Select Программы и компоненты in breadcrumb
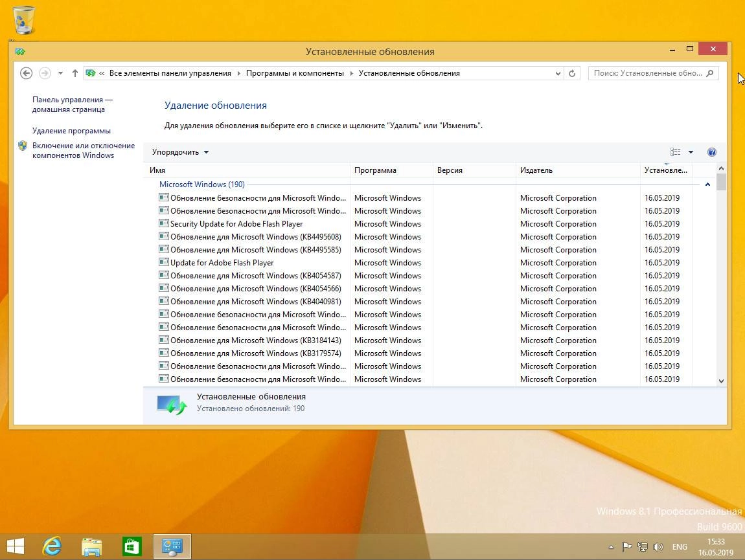The image size is (745, 560). tap(295, 73)
